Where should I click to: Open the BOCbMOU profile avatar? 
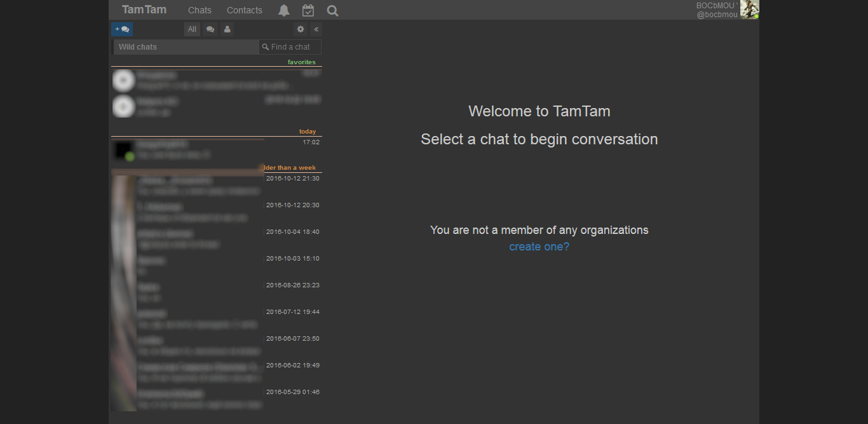(750, 10)
